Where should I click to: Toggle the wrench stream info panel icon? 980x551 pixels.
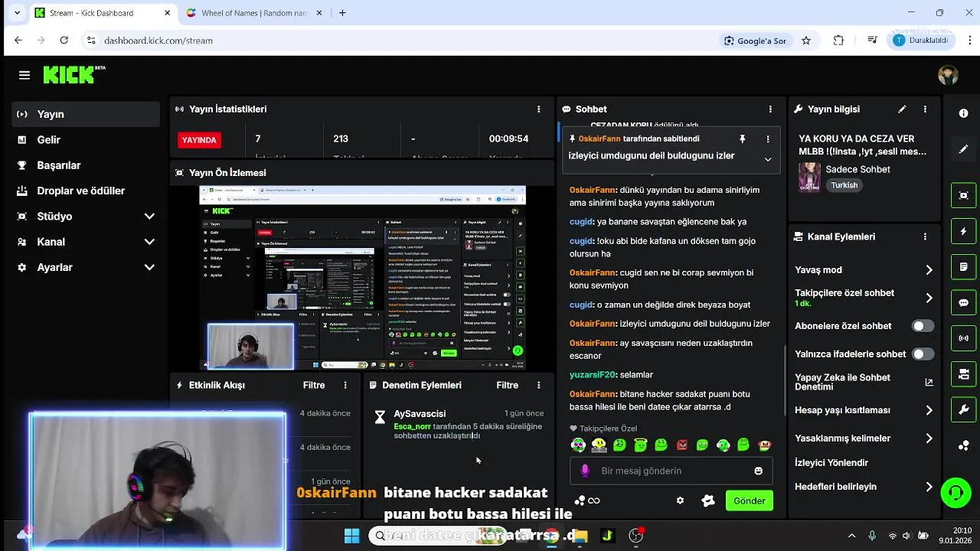(963, 410)
